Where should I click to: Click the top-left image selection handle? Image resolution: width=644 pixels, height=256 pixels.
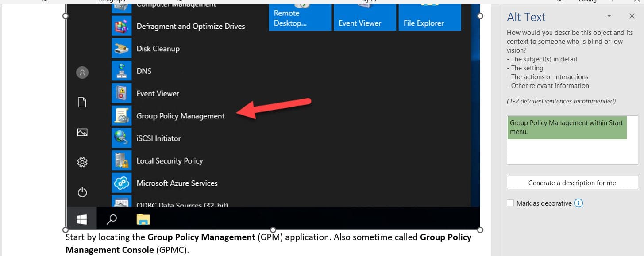[x=66, y=15]
